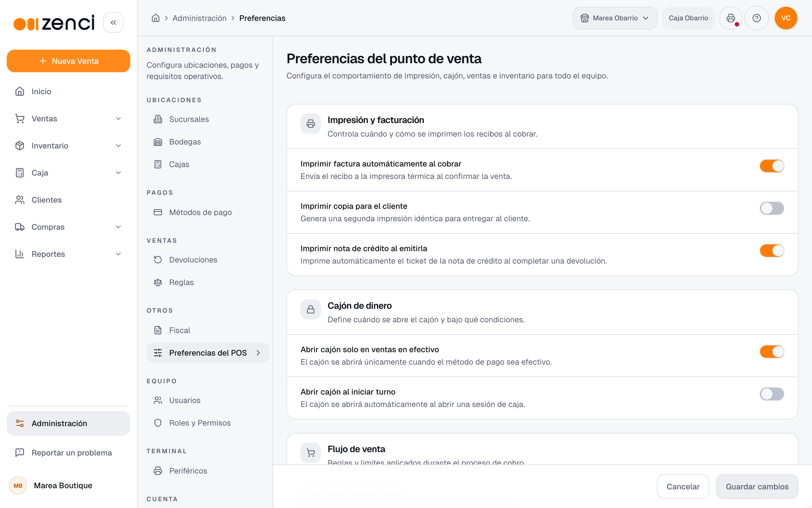Enable Abrir cajón al iniciar turno
Screen dimensions: 812x508
(772, 394)
